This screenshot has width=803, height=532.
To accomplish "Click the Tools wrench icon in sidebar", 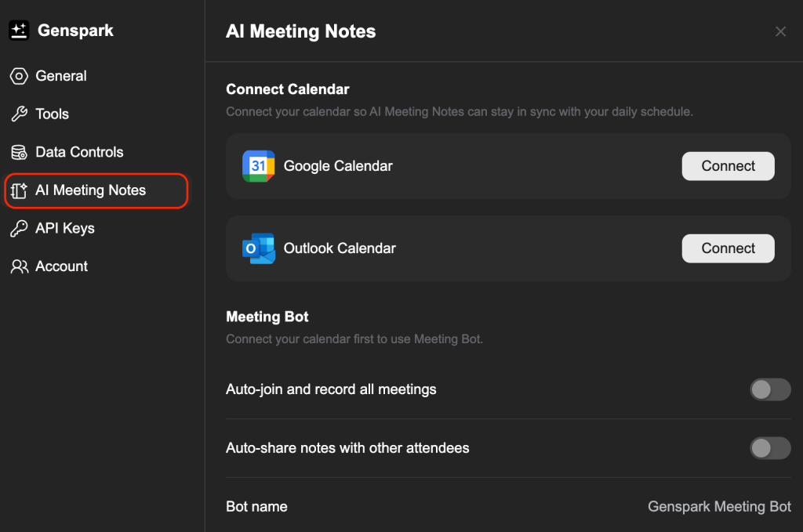I will tap(18, 114).
